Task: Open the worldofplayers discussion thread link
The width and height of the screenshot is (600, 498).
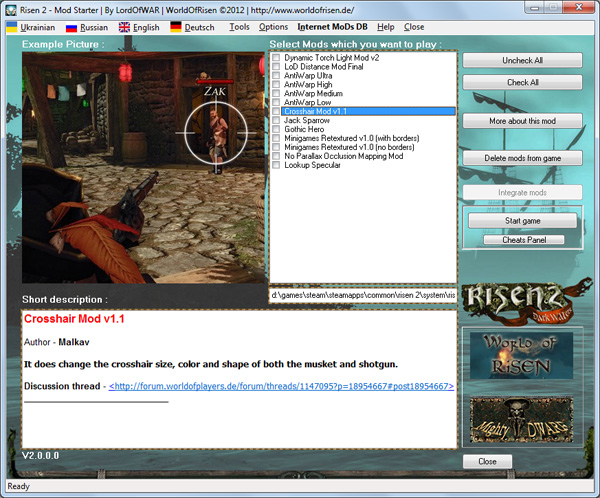Action: [281, 386]
